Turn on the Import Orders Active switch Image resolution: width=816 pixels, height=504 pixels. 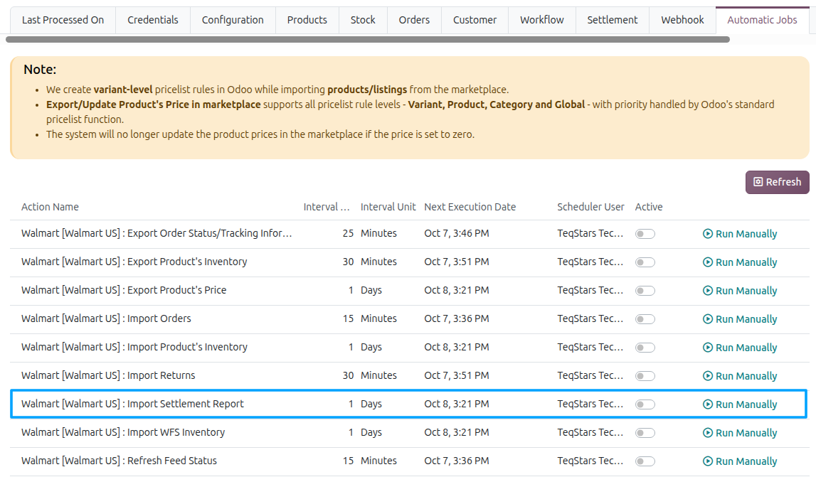pyautogui.click(x=645, y=319)
